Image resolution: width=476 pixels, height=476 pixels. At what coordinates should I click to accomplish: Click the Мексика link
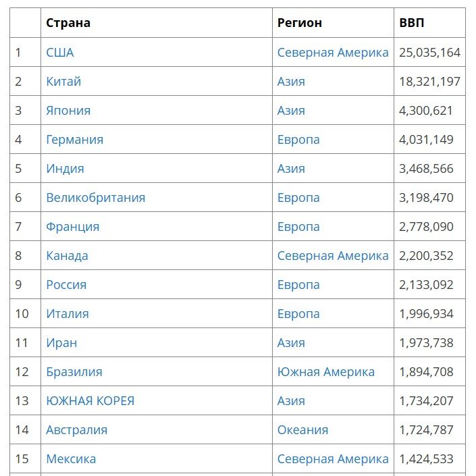[71, 459]
